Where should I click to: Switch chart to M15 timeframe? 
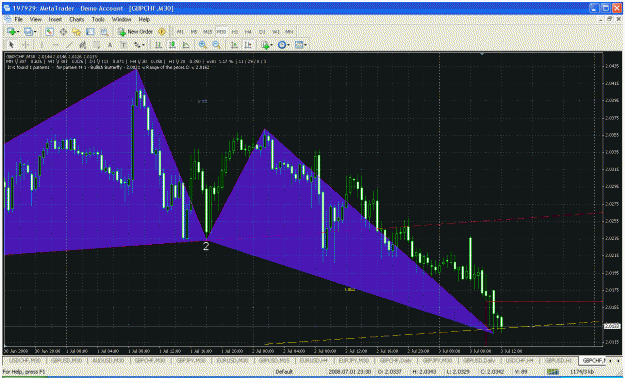[x=207, y=32]
